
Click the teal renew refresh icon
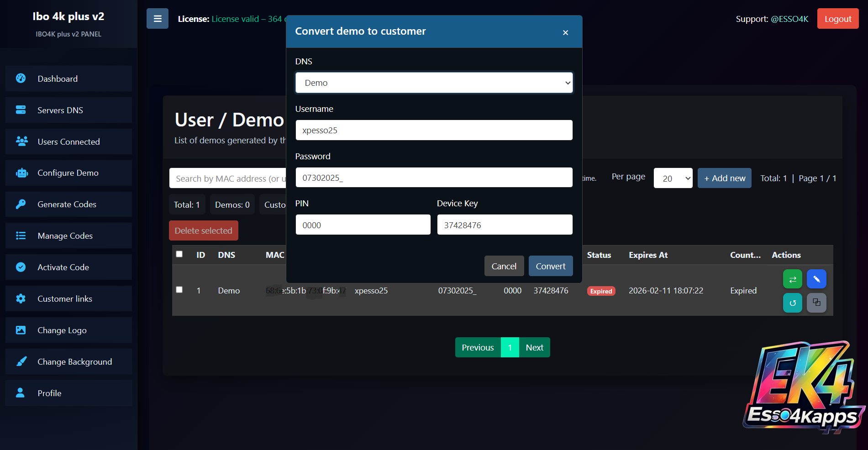[x=792, y=303]
